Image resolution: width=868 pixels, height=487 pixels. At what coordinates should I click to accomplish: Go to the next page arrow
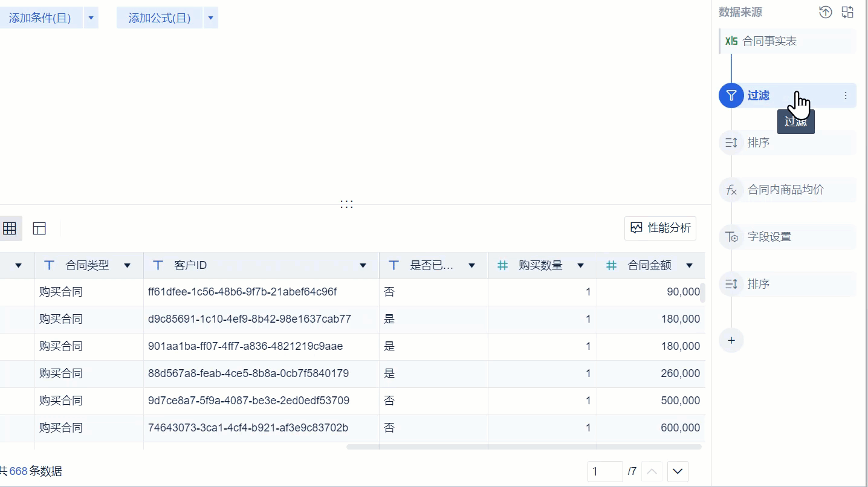pos(678,471)
